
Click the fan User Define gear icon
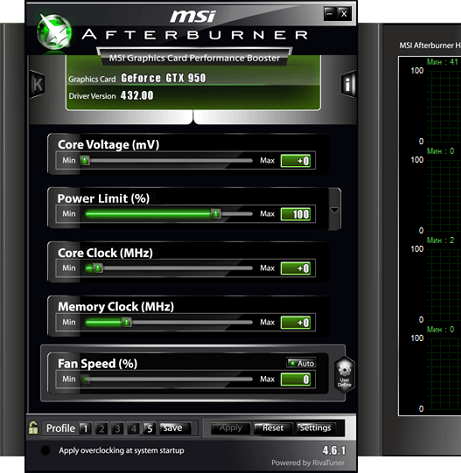tap(344, 374)
